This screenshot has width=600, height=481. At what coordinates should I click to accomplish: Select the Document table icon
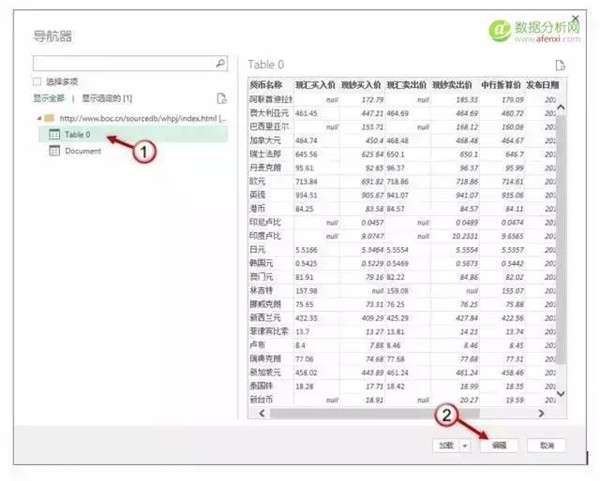[54, 151]
